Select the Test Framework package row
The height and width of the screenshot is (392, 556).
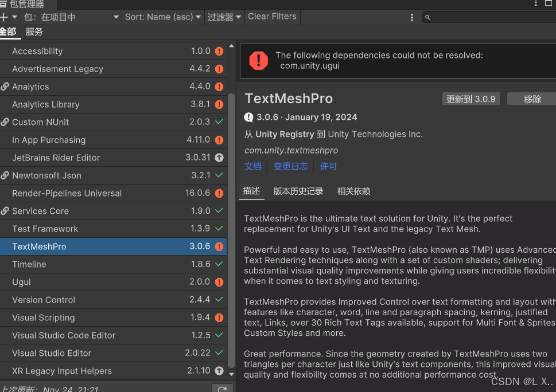coord(113,229)
